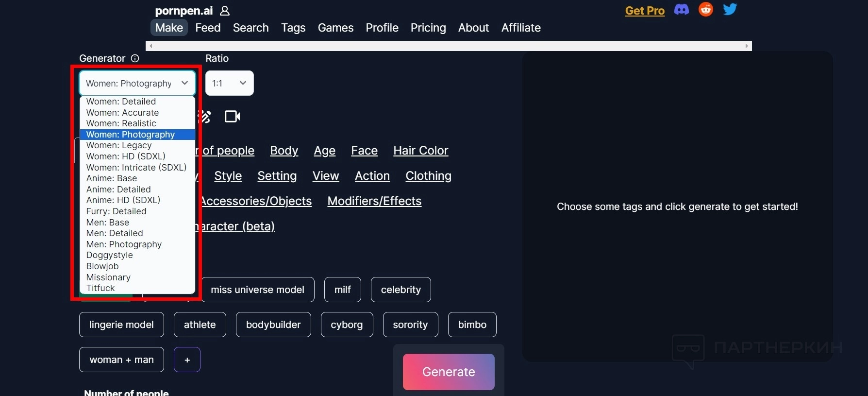The height and width of the screenshot is (396, 868).
Task: Collapse the Generator dropdown showing Women: Photography
Action: (x=137, y=83)
